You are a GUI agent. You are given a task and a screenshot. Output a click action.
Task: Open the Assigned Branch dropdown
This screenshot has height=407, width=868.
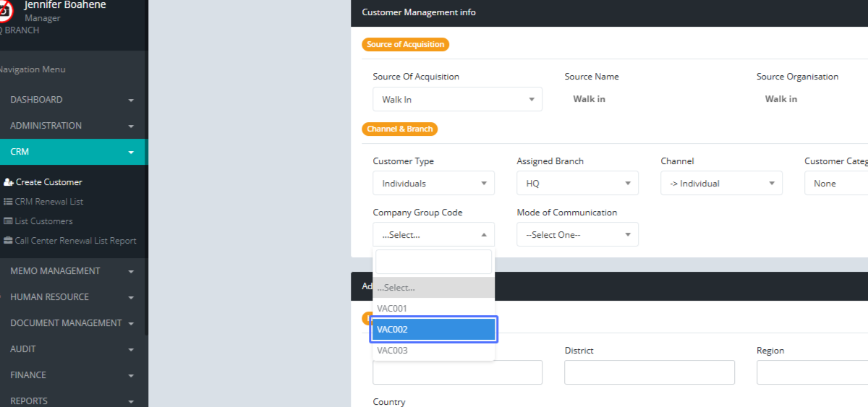click(577, 184)
